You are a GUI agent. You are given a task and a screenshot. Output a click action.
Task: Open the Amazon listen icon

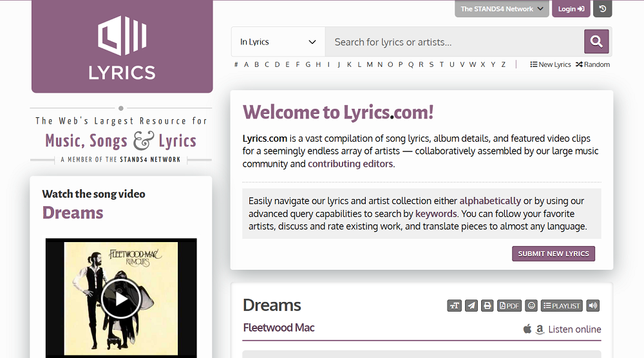(x=540, y=329)
